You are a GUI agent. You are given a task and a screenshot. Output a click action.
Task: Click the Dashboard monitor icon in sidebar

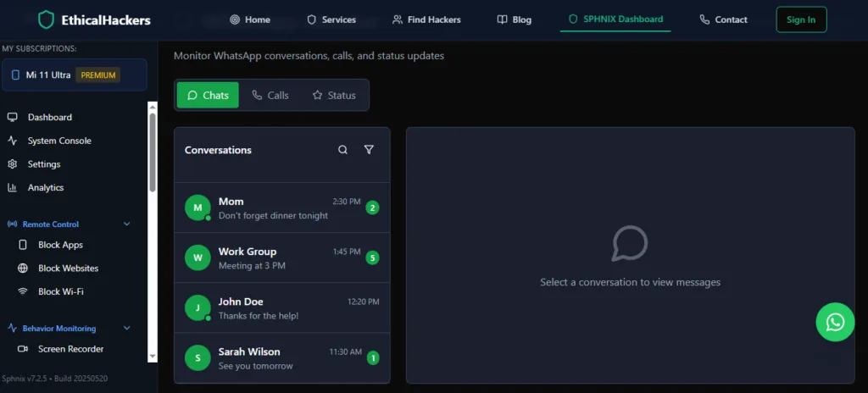point(12,118)
